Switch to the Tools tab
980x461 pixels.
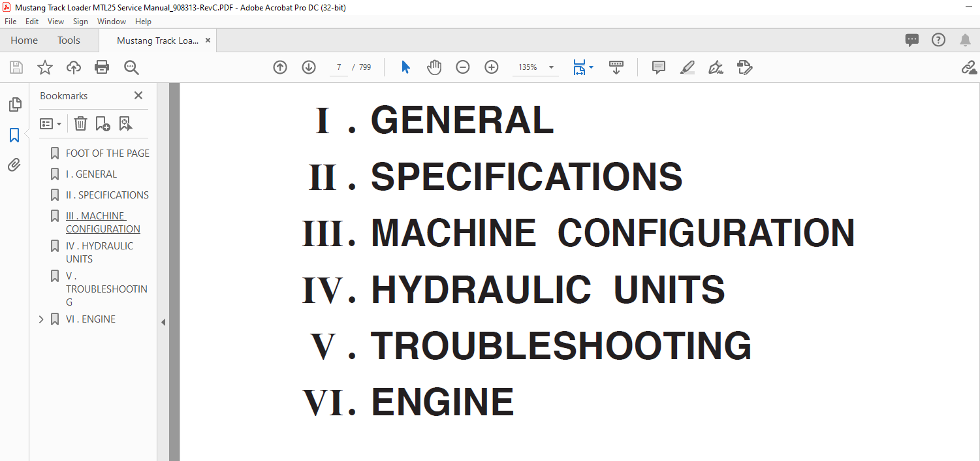[69, 40]
